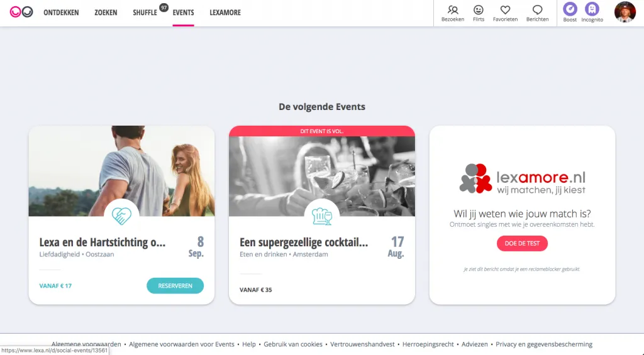Click the Shuffle 97 notification badge
Screen dimensions: 644x355
[x=164, y=8]
